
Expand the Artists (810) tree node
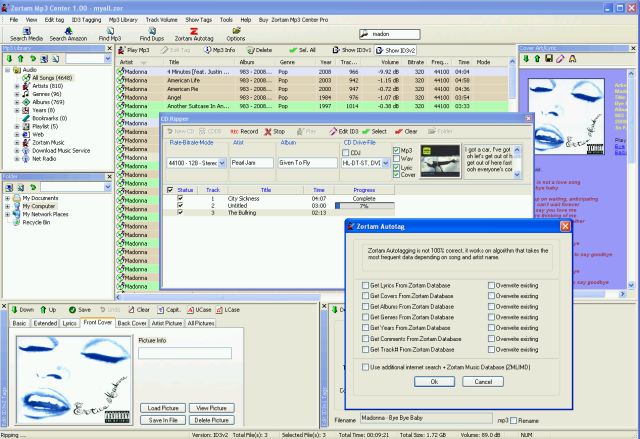pyautogui.click(x=18, y=86)
